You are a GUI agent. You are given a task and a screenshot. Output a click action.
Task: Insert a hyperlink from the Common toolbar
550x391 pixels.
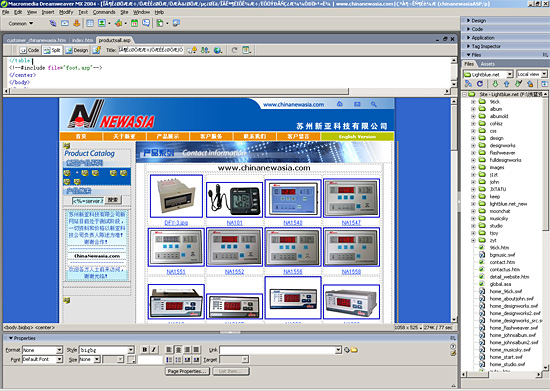point(53,23)
